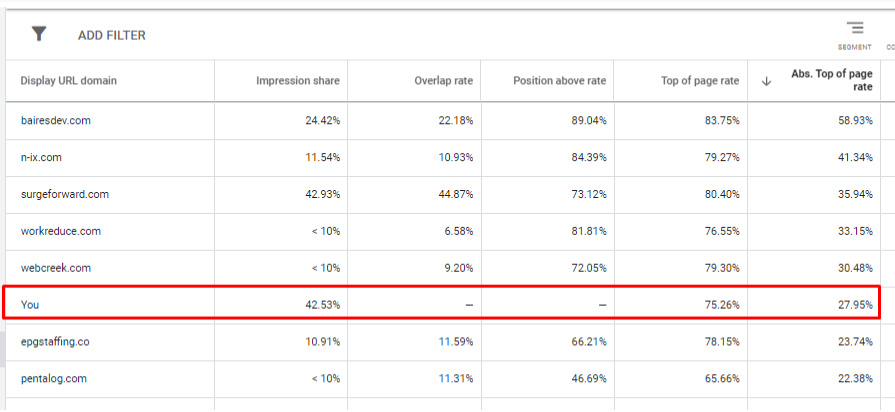Select the bairesdev.com row domain
Image resolution: width=895 pixels, height=412 pixels.
[x=56, y=120]
